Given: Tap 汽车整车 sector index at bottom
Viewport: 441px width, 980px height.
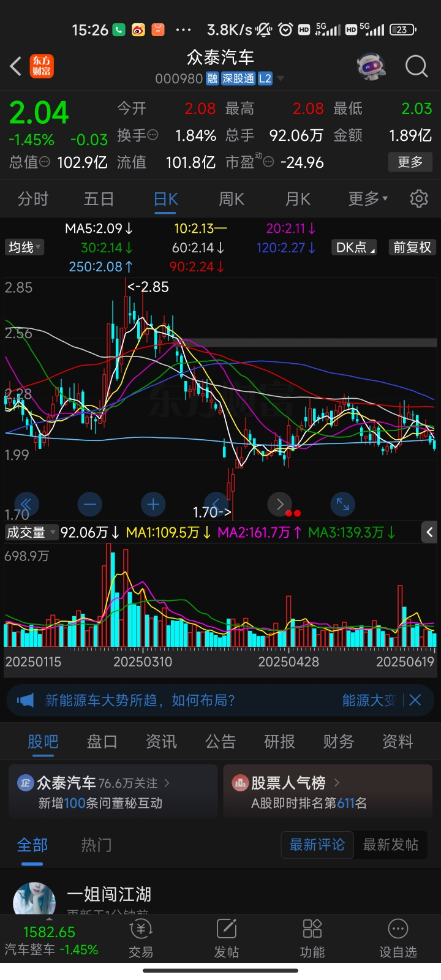Looking at the screenshot, I should click(51, 940).
